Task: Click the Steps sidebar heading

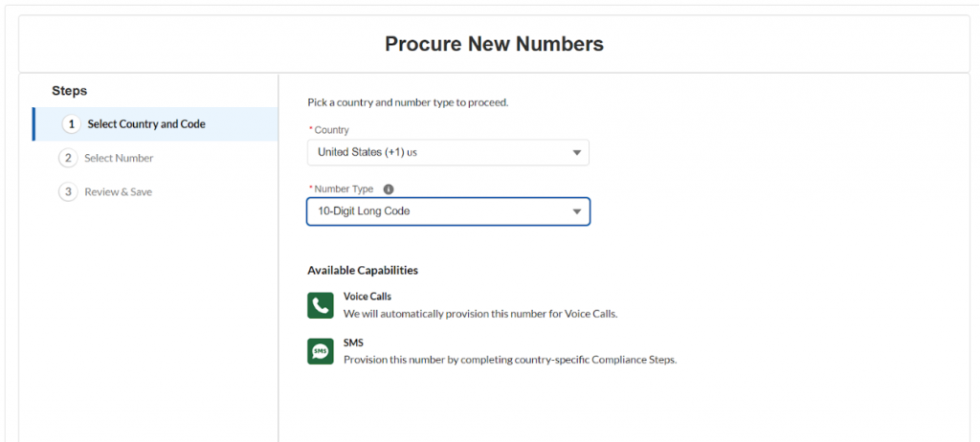Action: (x=69, y=91)
